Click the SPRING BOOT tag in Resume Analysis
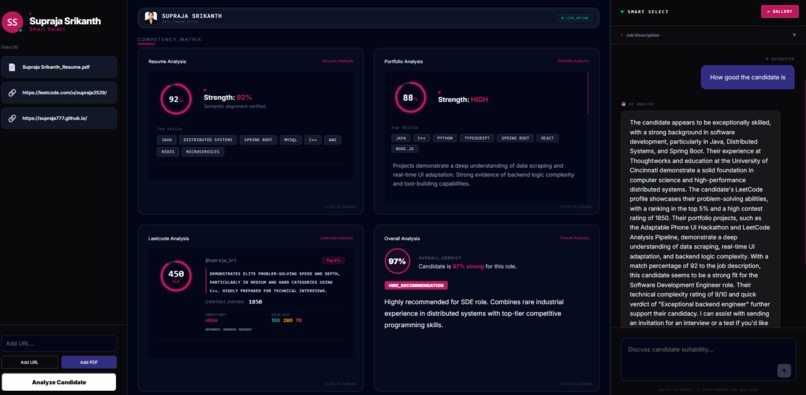Screen dimensions: 806x395 coord(259,140)
